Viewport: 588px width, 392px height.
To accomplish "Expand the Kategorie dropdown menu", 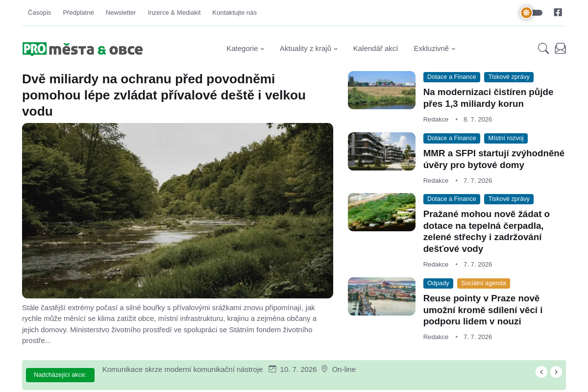I will coord(245,49).
